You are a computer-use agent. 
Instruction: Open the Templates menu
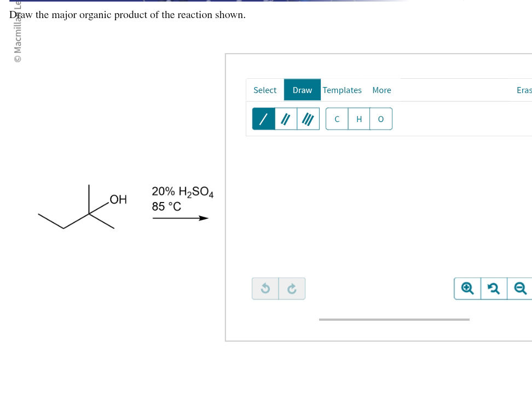[342, 90]
